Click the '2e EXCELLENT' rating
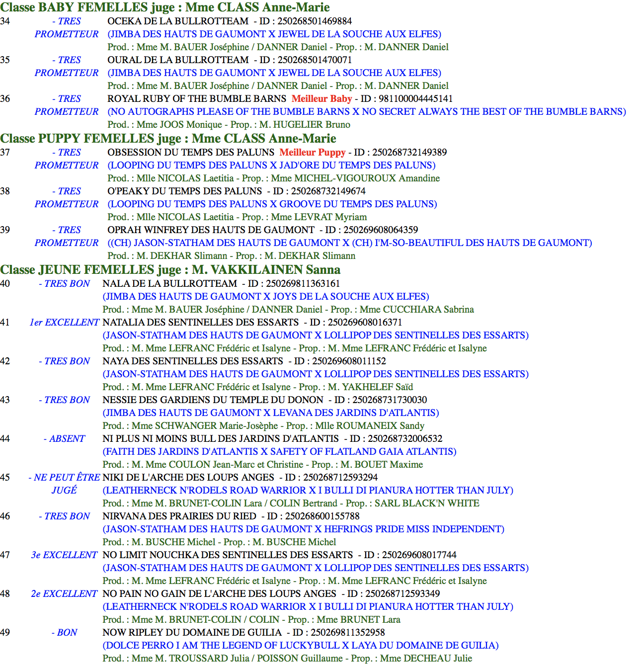The height and width of the screenshot is (666, 644). tap(64, 593)
